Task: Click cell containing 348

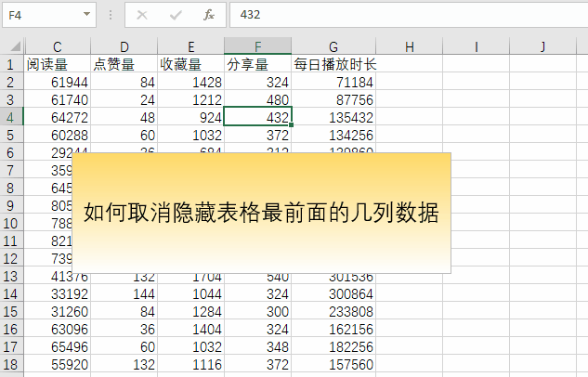Action: (258, 346)
